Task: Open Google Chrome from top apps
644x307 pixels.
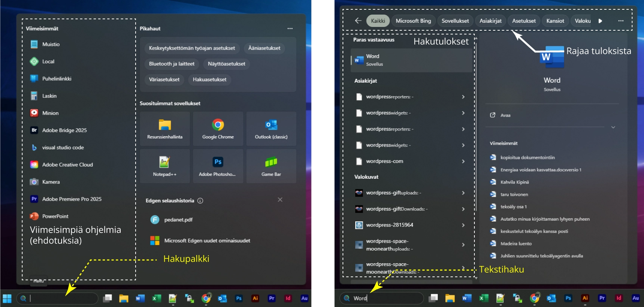Action: [218, 129]
